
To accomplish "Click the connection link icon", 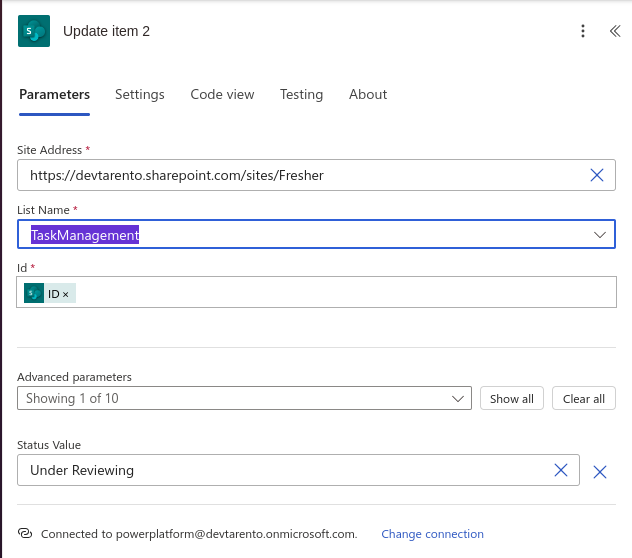I will pyautogui.click(x=26, y=534).
